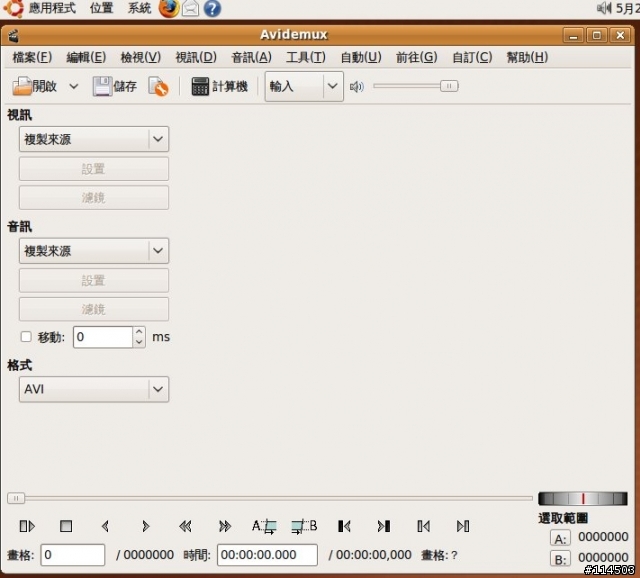640x578 pixels.
Task: Stop playback with the stop button
Action: click(66, 526)
